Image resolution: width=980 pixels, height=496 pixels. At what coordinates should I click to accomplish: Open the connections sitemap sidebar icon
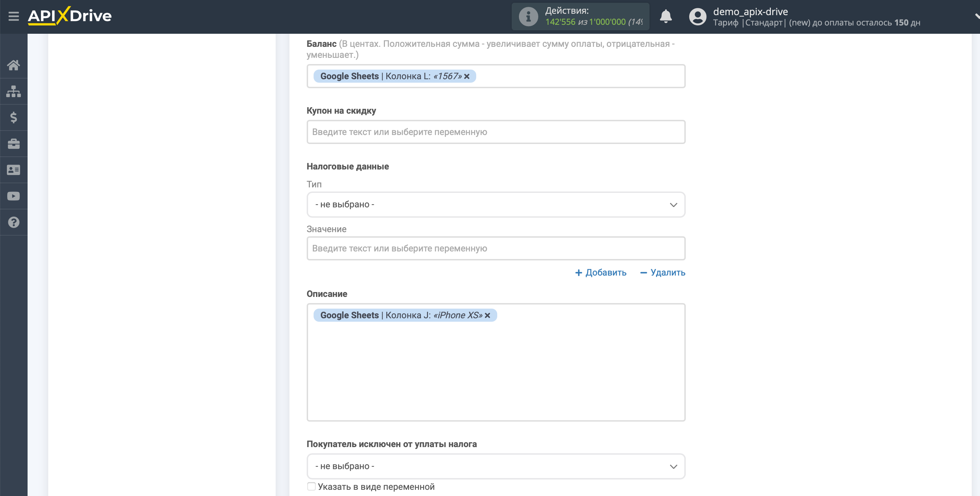(14, 91)
